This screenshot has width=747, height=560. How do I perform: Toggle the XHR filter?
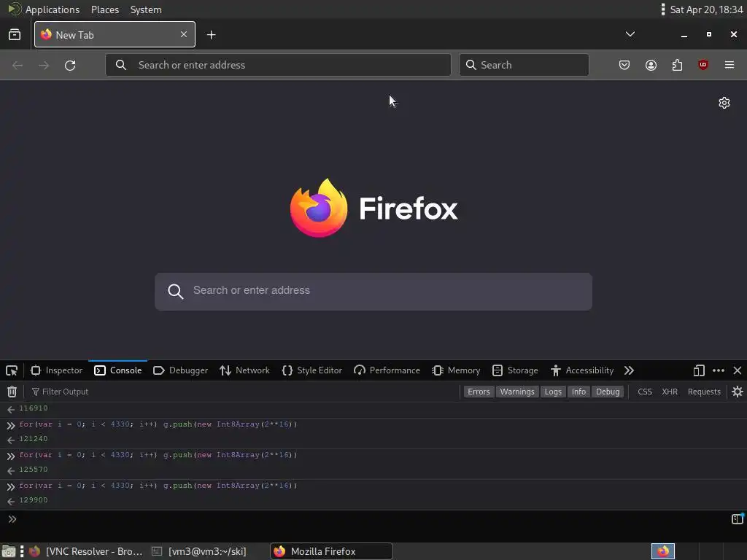click(670, 392)
